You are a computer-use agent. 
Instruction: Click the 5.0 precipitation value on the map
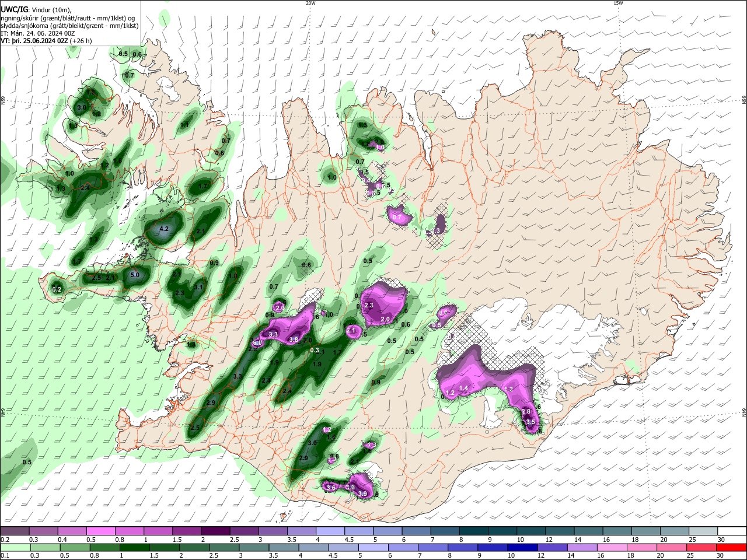coord(135,275)
